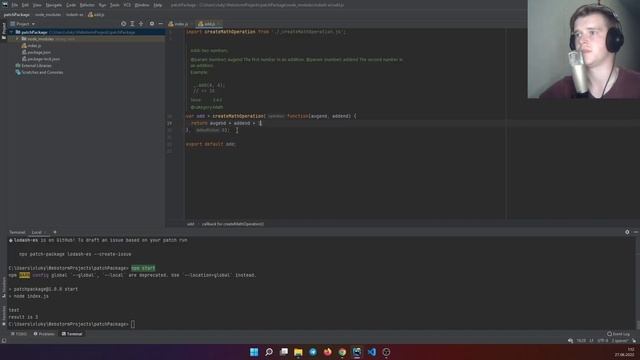Toggle the Favorites side tool window button
Screen dimensions: 640x360
click(x=4, y=316)
